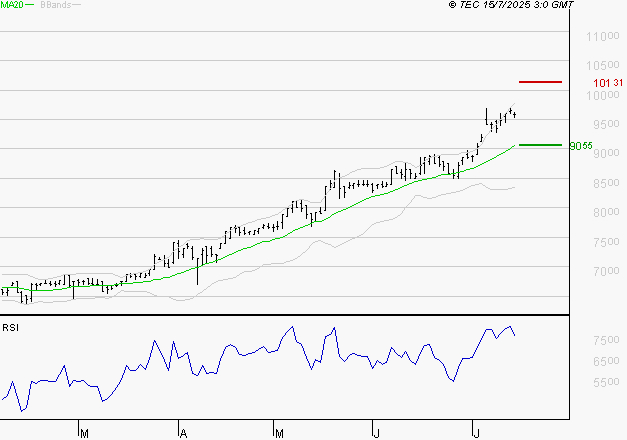
Task: Click the 7500 price axis label in price panel
Action: (x=606, y=242)
